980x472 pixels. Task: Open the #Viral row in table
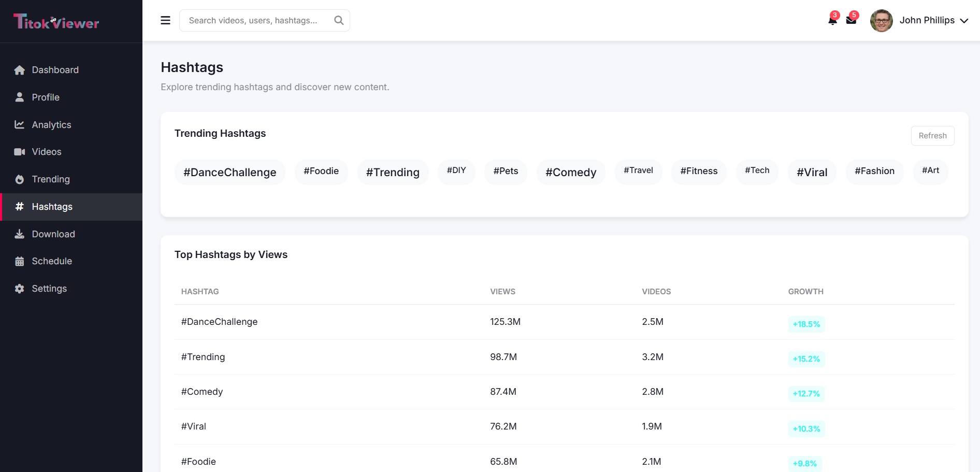[194, 426]
